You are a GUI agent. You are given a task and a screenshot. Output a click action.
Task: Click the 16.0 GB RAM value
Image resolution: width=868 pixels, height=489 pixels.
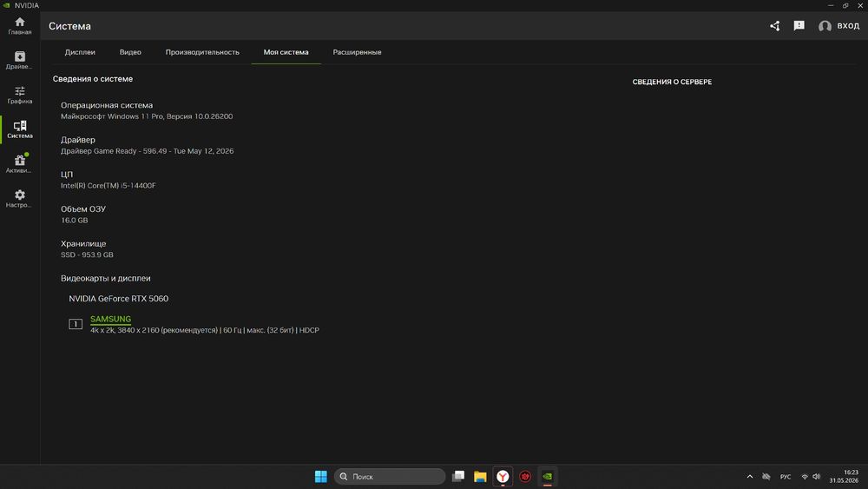pos(74,220)
